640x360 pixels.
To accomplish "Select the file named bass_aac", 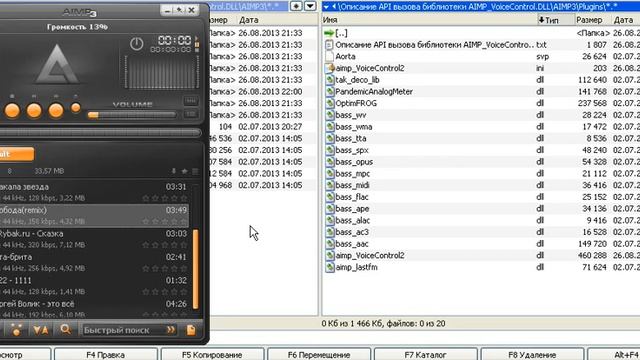I will coord(352,244).
